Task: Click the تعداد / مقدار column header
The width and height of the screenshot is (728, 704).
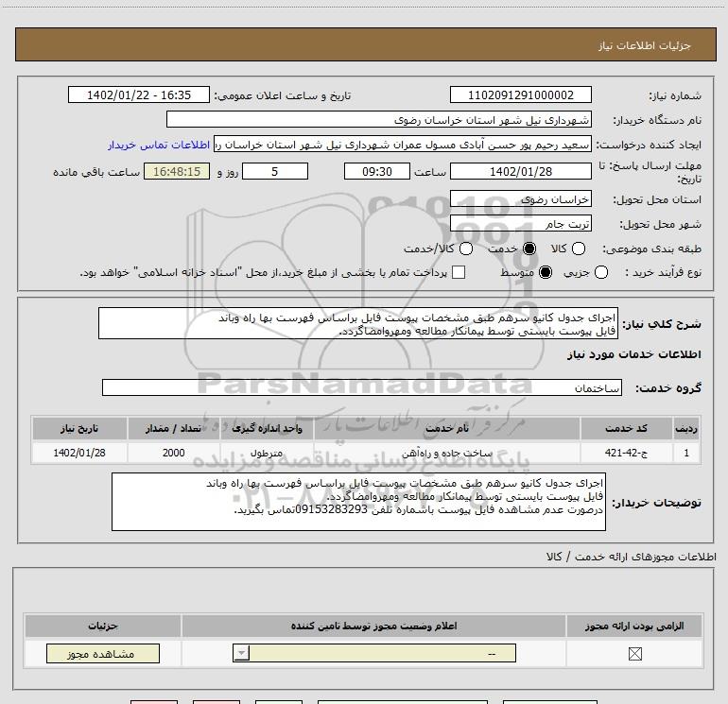Action: [173, 428]
